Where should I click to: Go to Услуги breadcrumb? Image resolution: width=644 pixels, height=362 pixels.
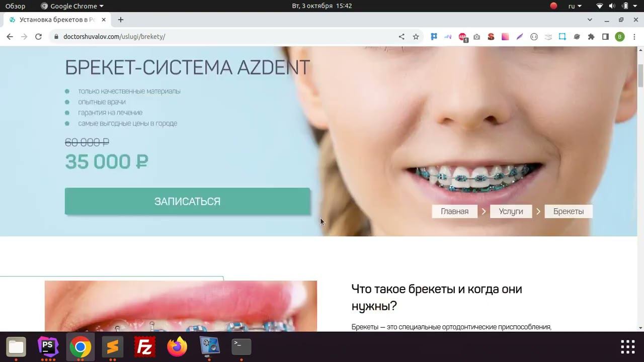click(x=511, y=211)
